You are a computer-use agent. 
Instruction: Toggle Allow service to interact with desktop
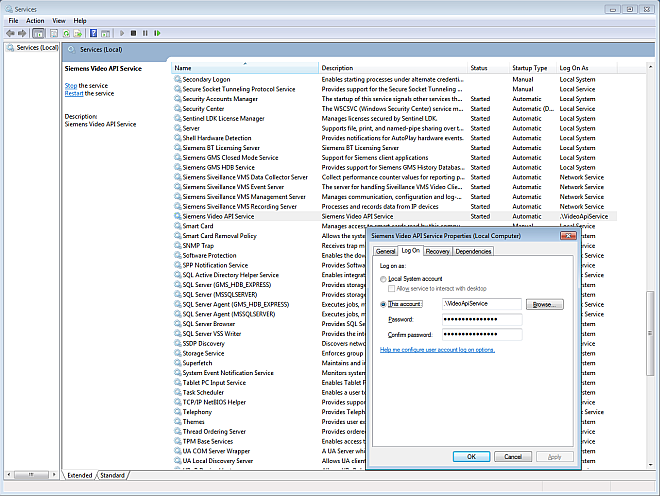point(393,288)
